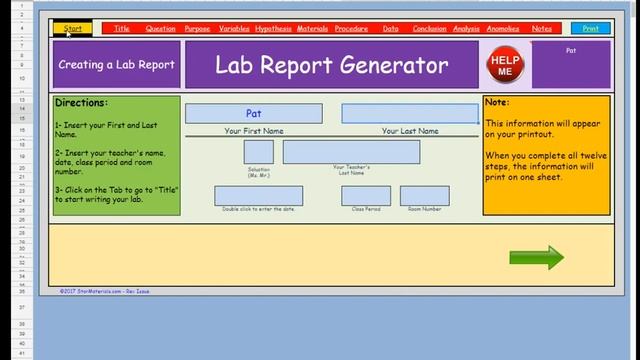Viewport: 640px width, 360px height.
Task: Open the Question tab
Action: click(160, 29)
